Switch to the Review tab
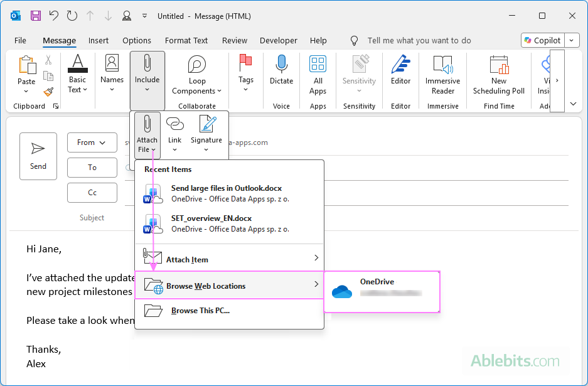The width and height of the screenshot is (588, 386). tap(234, 41)
